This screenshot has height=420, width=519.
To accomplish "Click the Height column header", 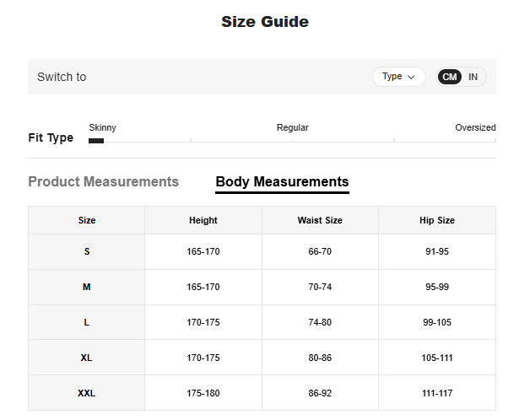I will tap(203, 220).
